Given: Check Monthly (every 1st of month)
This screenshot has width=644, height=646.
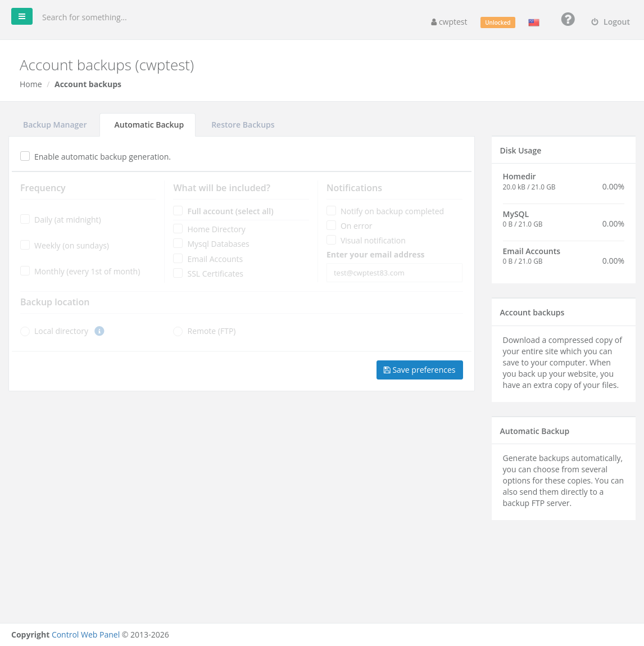Looking at the screenshot, I should 25,271.
